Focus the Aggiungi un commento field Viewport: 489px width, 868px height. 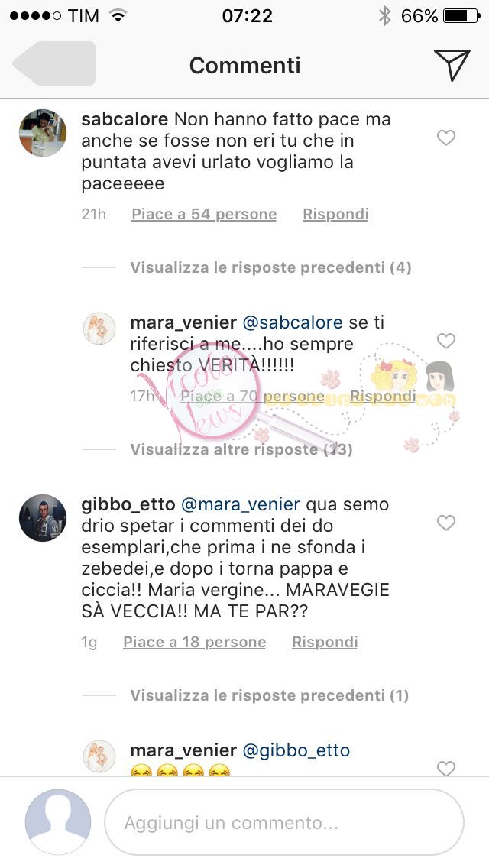(284, 822)
